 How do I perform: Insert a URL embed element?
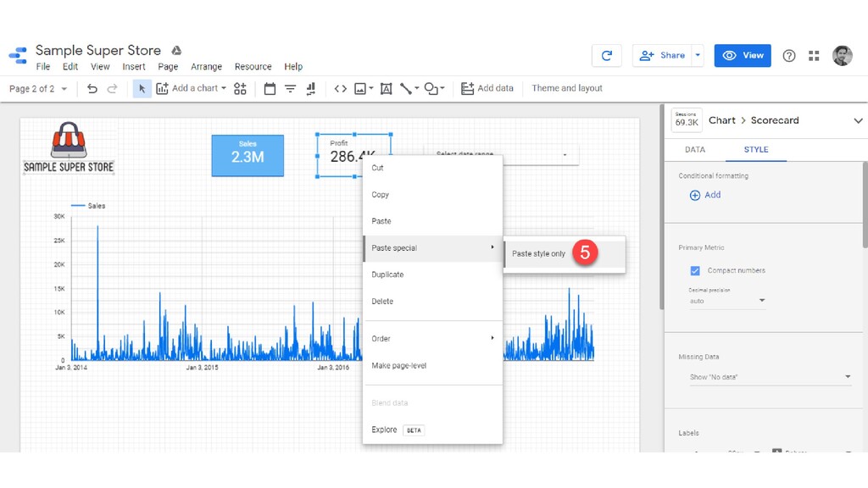341,88
